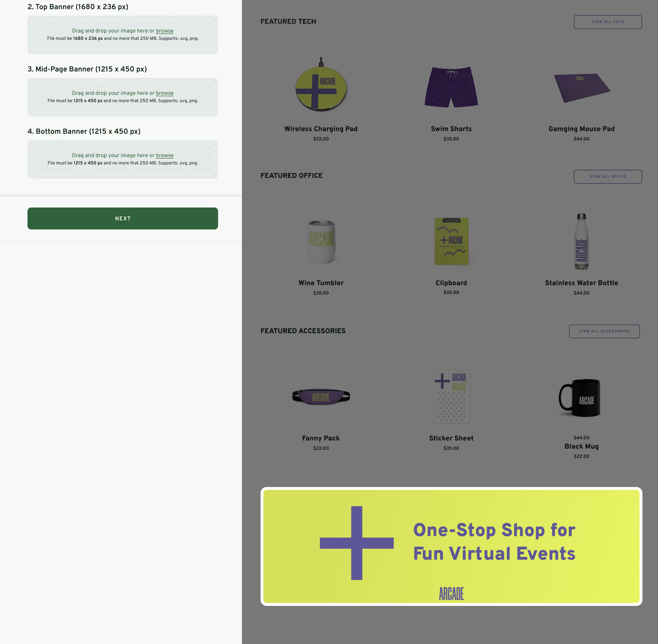
Task: Click browse link for Top Banner
Action: coord(165,31)
